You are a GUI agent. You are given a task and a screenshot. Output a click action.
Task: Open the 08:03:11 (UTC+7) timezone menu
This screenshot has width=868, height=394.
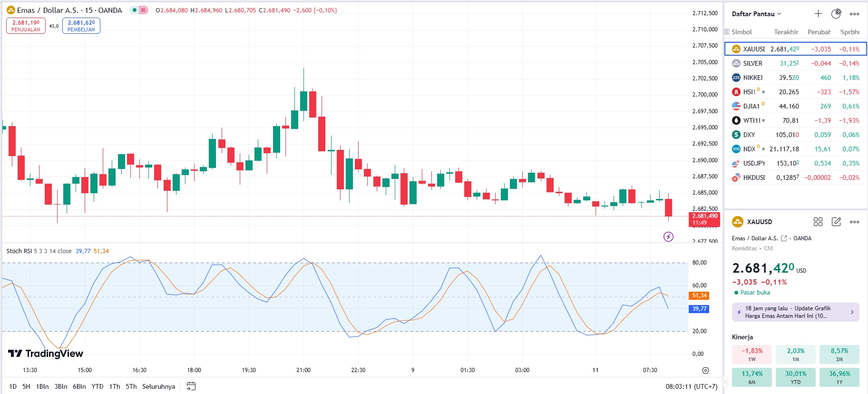click(x=691, y=386)
